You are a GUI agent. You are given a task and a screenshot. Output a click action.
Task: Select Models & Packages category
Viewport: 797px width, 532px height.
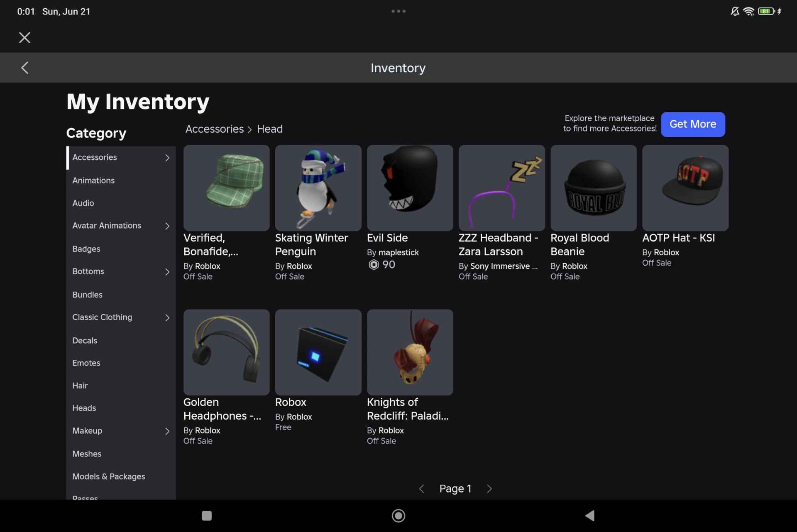point(121,476)
